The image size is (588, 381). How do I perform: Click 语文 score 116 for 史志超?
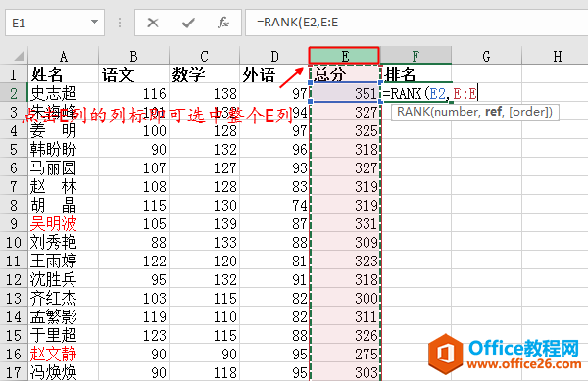[133, 93]
